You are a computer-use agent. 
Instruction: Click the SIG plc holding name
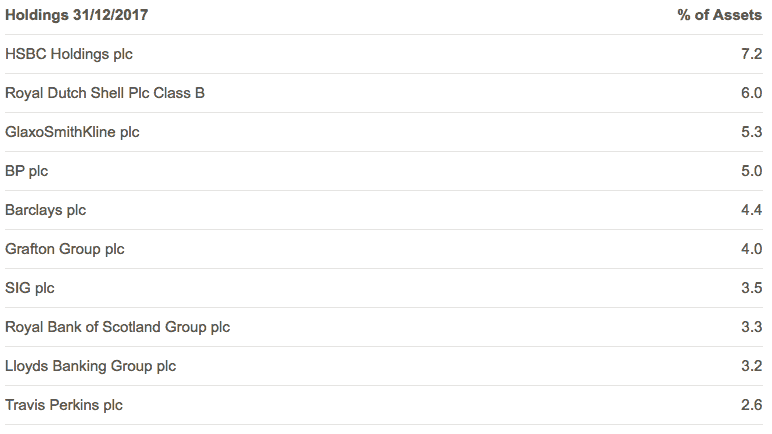30,288
